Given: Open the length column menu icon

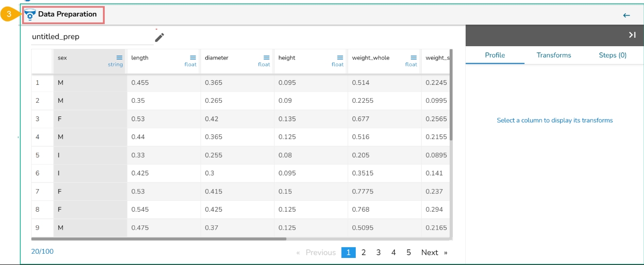Looking at the screenshot, I should click(x=193, y=58).
